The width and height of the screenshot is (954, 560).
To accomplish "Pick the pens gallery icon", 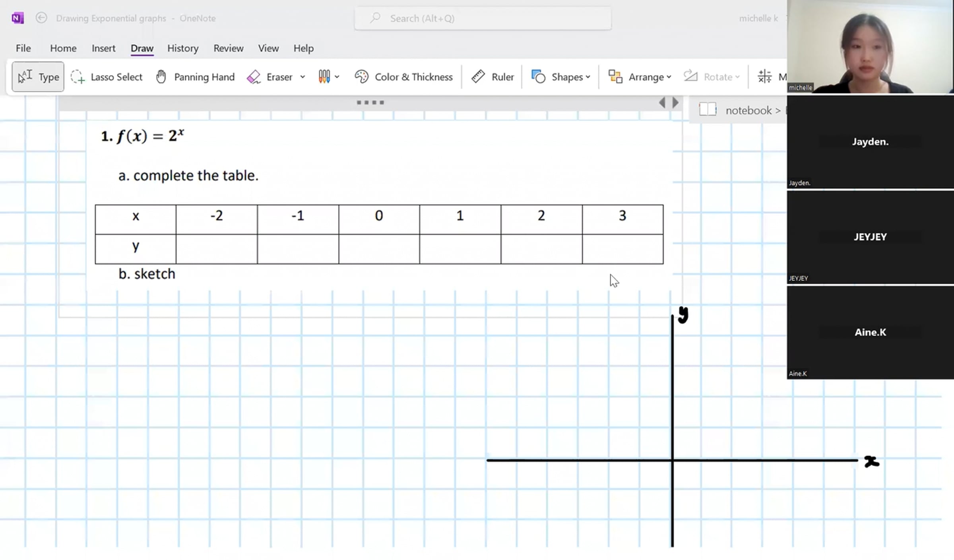I will (324, 77).
